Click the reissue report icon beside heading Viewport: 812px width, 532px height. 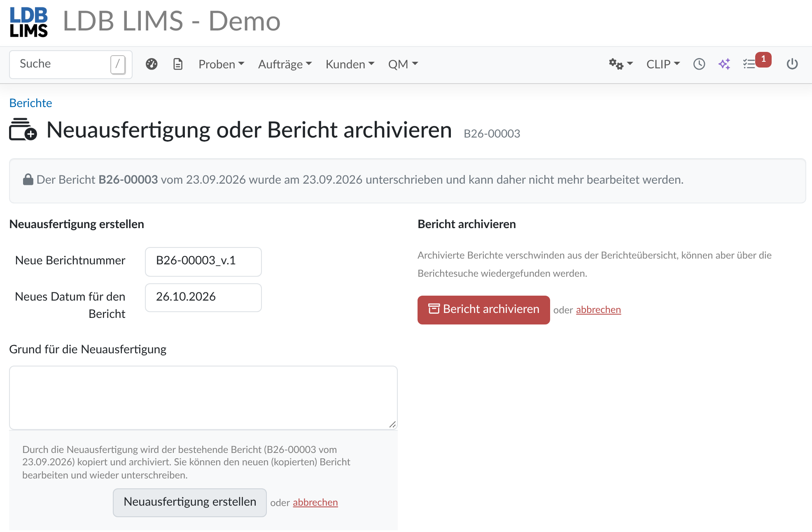(23, 130)
